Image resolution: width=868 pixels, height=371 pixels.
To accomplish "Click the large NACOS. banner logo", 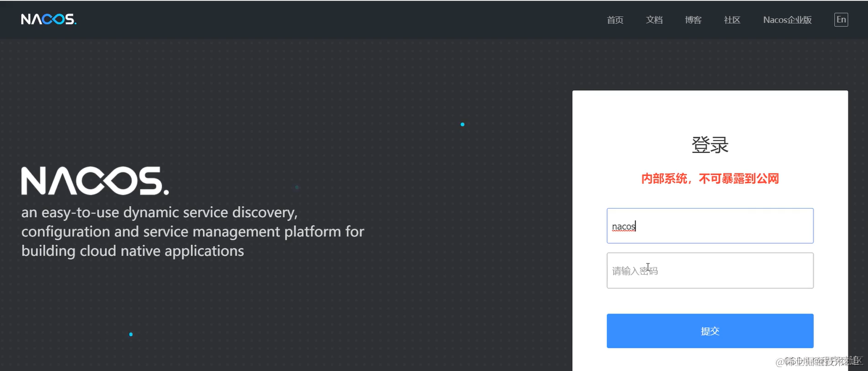I will pos(95,181).
